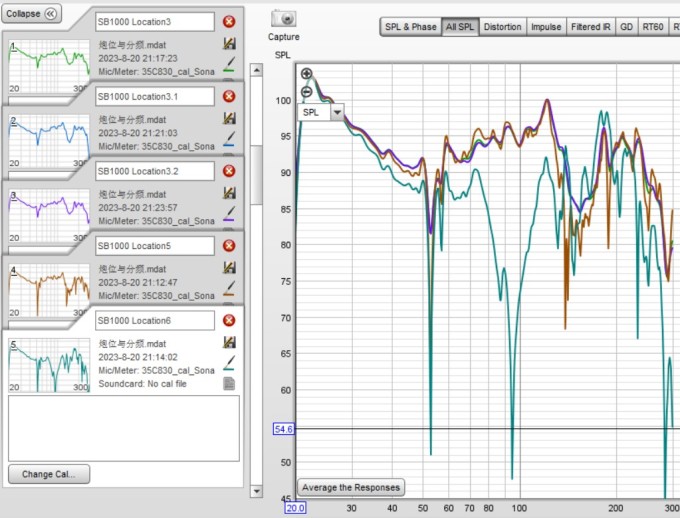Open the SPL axis type dropdown
The image size is (680, 518).
click(x=337, y=113)
